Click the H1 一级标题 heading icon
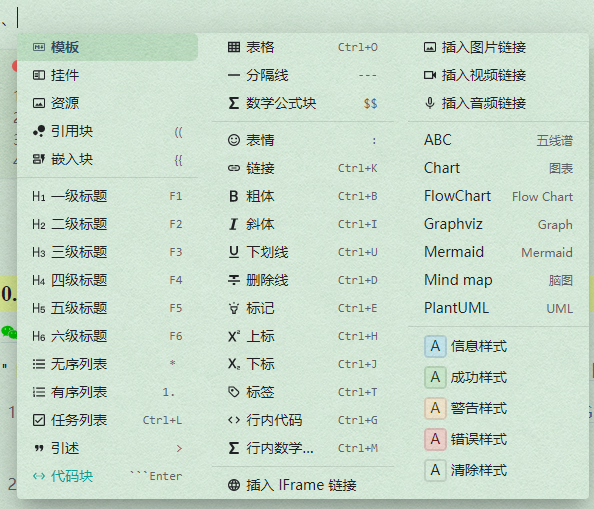 [39, 197]
